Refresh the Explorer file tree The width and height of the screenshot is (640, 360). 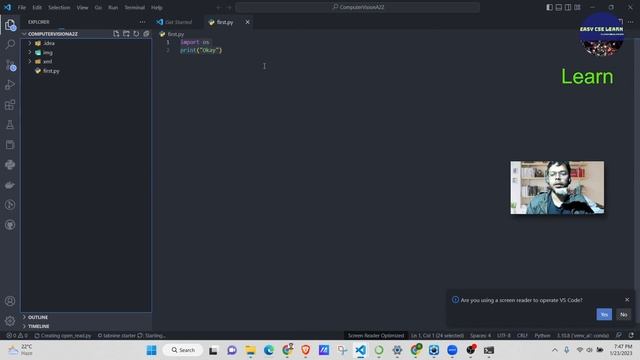(136, 34)
